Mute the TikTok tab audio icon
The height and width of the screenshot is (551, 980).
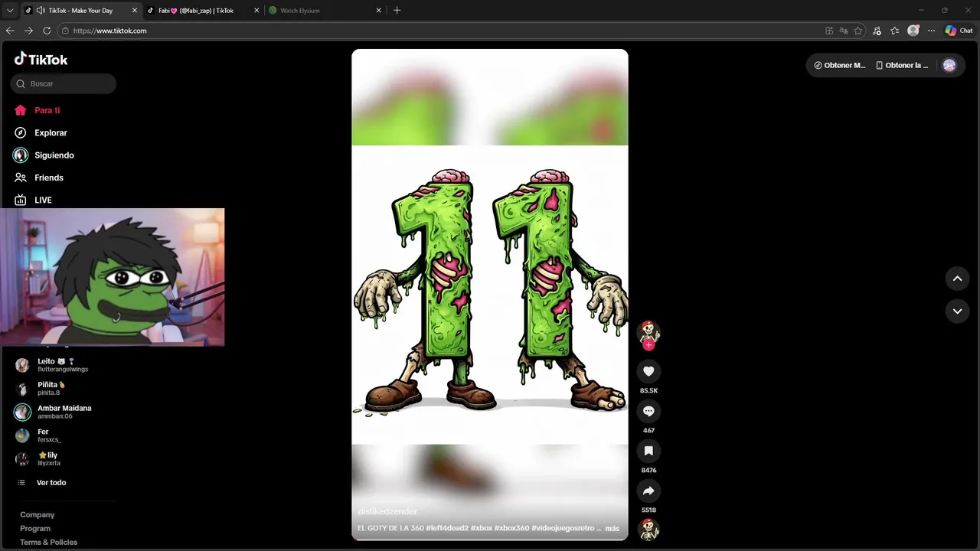pos(40,11)
